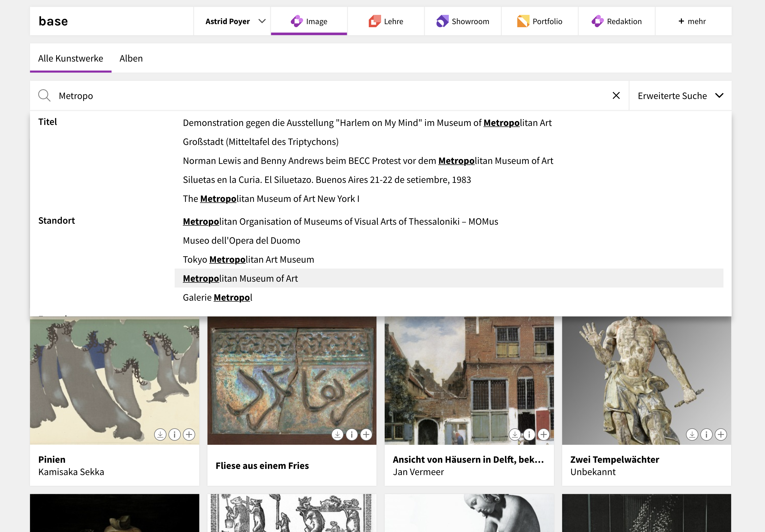The height and width of the screenshot is (532, 765).
Task: Open the Portfolio section
Action: (x=540, y=21)
